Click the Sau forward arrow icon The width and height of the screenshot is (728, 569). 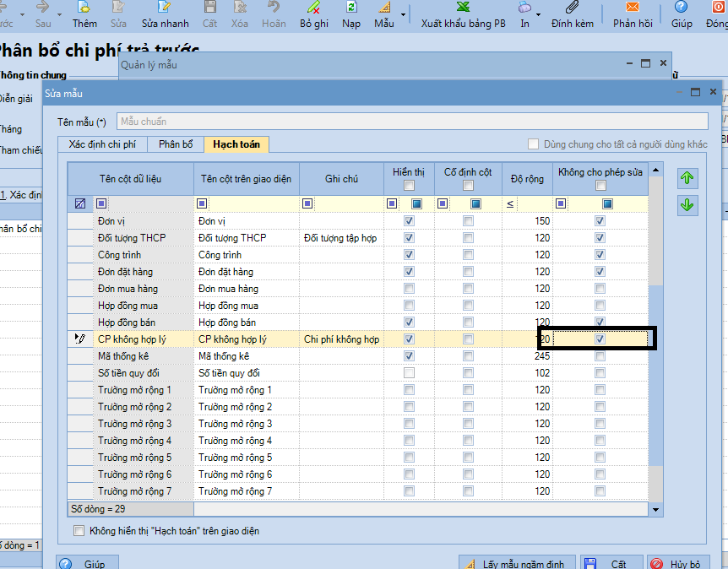[x=43, y=7]
